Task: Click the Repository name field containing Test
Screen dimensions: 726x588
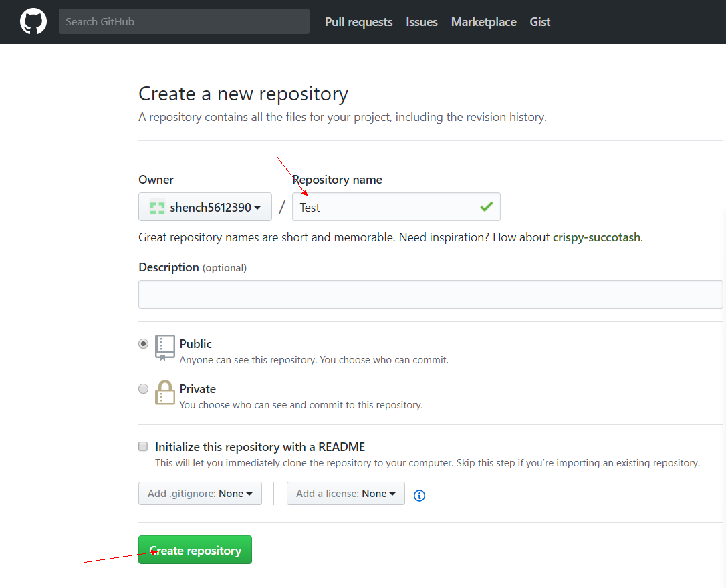Action: pyautogui.click(x=396, y=206)
